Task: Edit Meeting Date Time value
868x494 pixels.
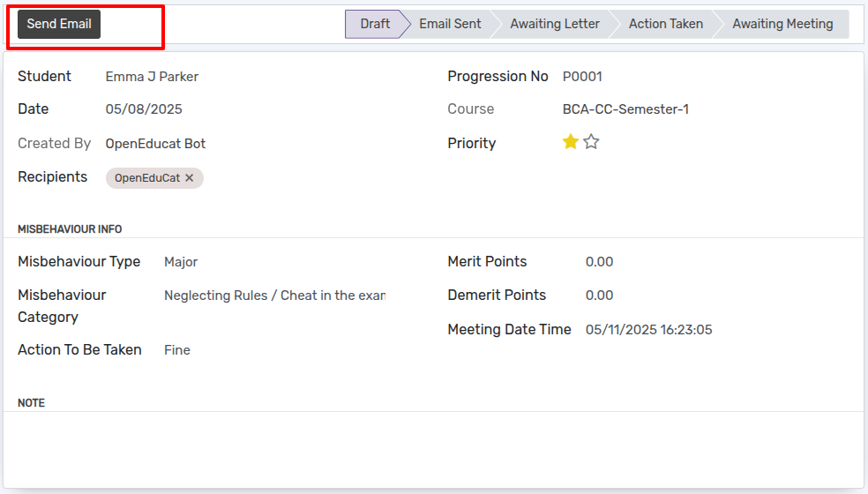Action: click(x=648, y=330)
